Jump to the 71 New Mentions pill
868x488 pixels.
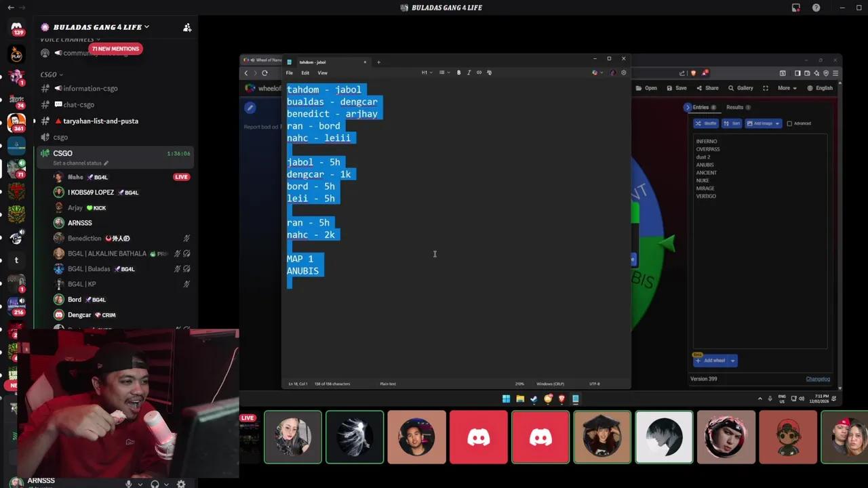point(115,49)
